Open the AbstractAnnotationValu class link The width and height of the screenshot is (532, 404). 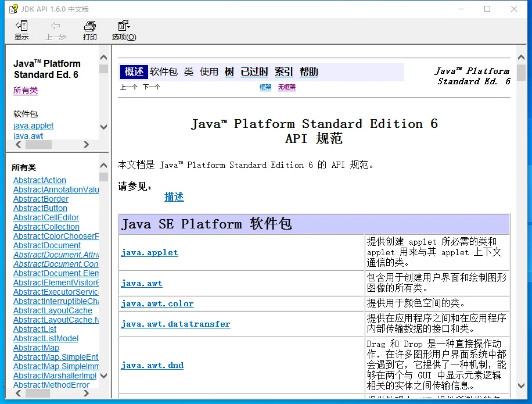pyautogui.click(x=56, y=190)
